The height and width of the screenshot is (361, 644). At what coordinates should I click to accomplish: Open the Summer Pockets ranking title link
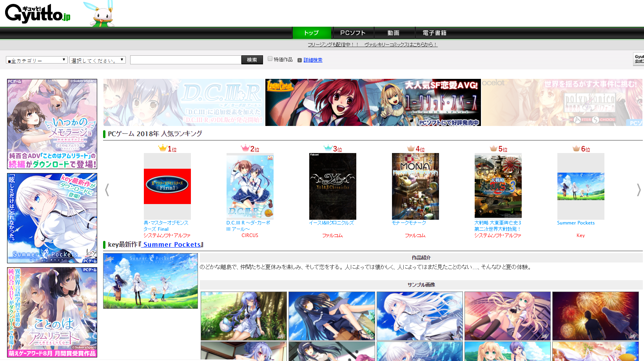pos(576,223)
